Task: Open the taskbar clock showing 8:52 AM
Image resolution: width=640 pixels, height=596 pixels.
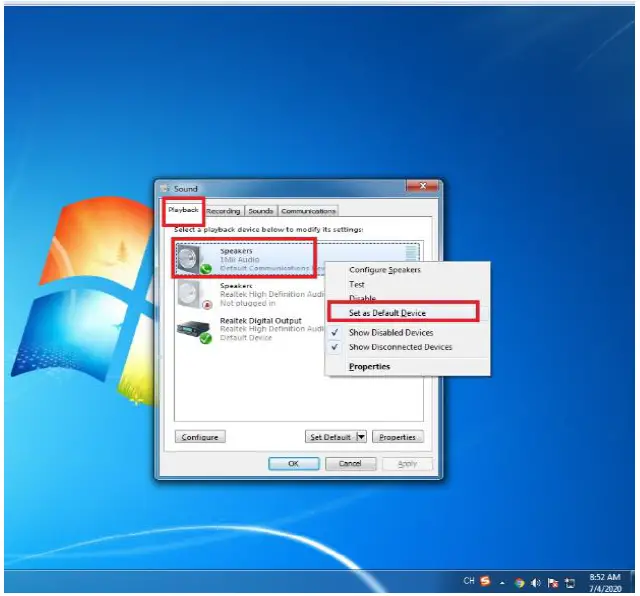Action: click(605, 583)
